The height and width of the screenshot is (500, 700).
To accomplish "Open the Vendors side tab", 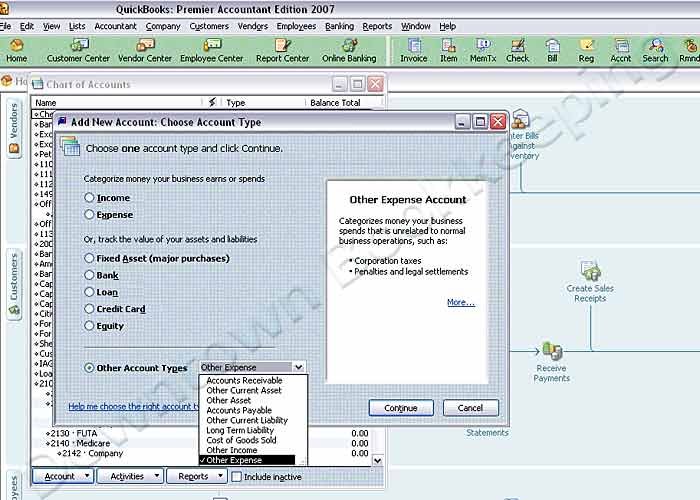I will pyautogui.click(x=14, y=128).
